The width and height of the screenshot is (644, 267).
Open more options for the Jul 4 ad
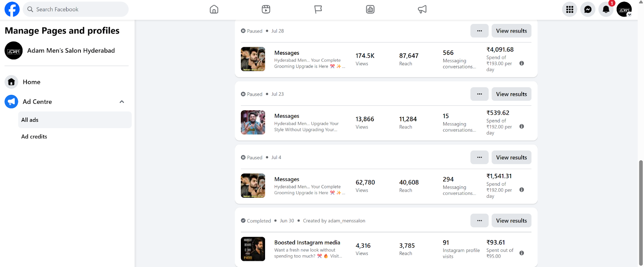479,157
